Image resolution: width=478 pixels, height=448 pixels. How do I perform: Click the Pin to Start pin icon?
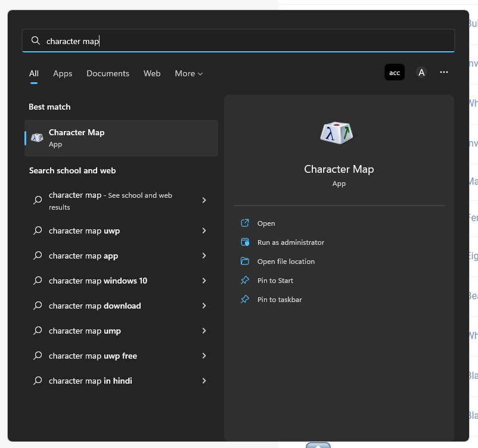[245, 281]
